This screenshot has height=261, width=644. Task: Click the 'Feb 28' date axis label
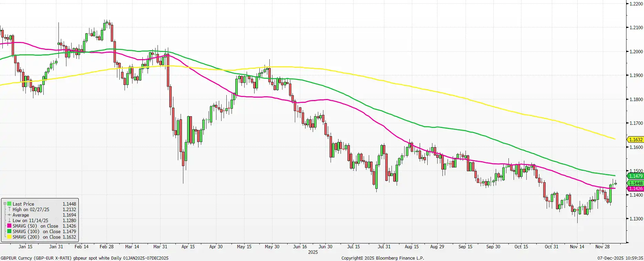coord(107,247)
